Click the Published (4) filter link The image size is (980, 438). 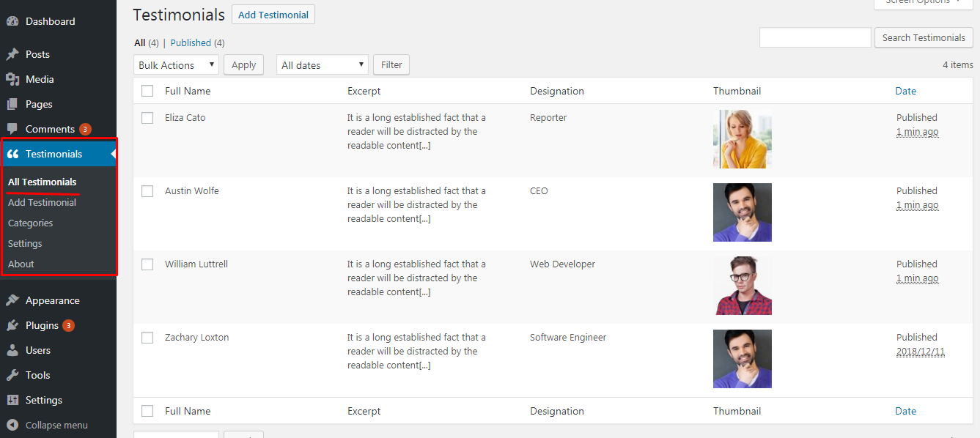198,42
